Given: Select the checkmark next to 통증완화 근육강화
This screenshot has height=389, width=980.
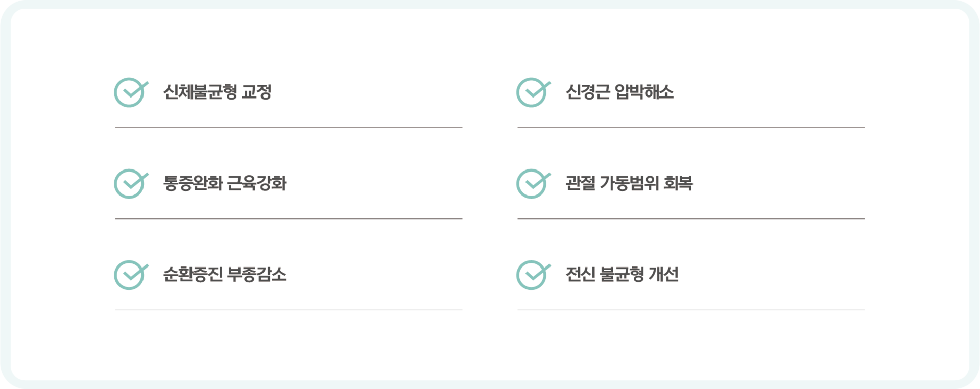Looking at the screenshot, I should 130,184.
